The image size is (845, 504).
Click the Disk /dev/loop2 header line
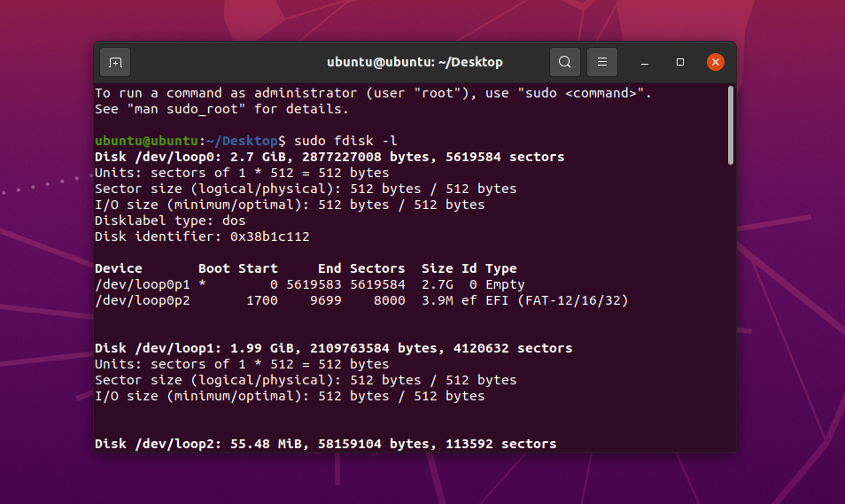[325, 444]
